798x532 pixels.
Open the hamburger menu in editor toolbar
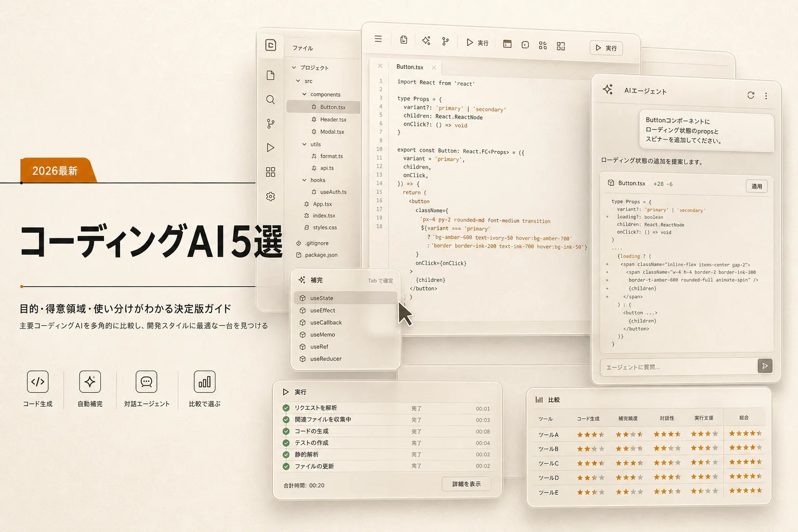pos(378,39)
